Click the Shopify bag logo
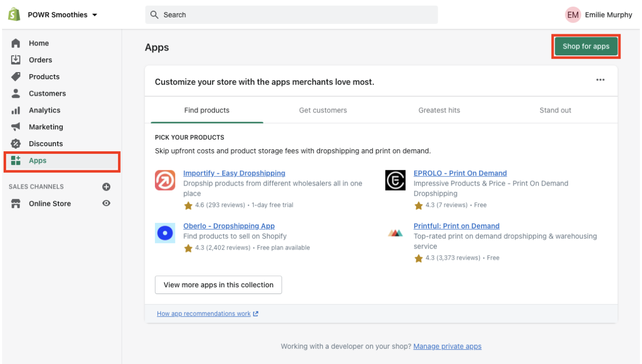642x364 pixels. (14, 14)
